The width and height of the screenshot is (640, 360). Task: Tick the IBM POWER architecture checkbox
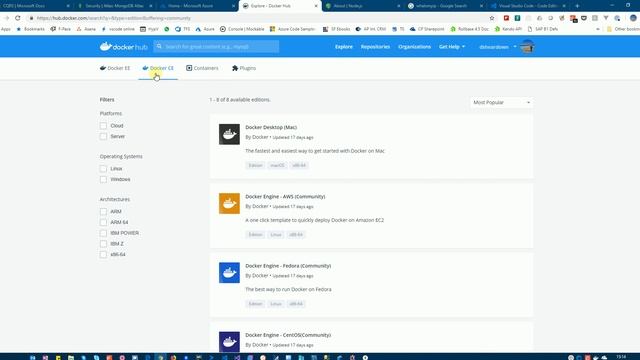pos(103,233)
